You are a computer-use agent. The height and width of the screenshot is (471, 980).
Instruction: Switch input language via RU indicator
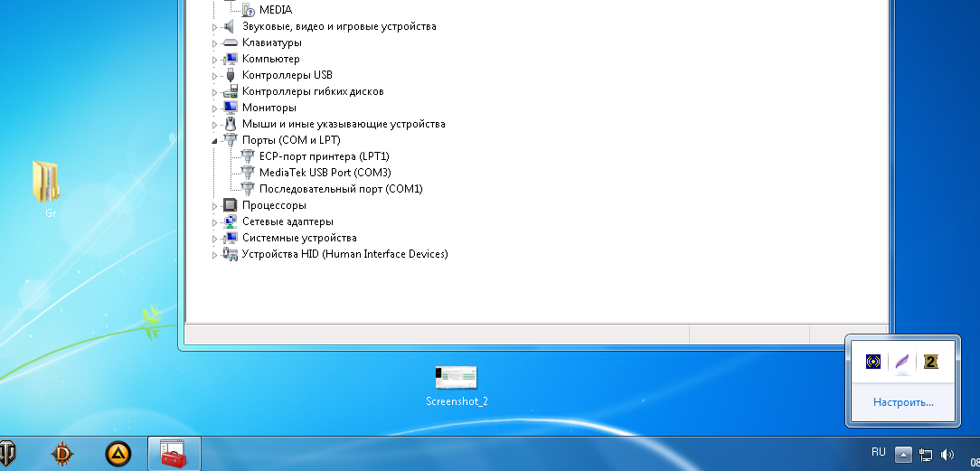tap(879, 451)
